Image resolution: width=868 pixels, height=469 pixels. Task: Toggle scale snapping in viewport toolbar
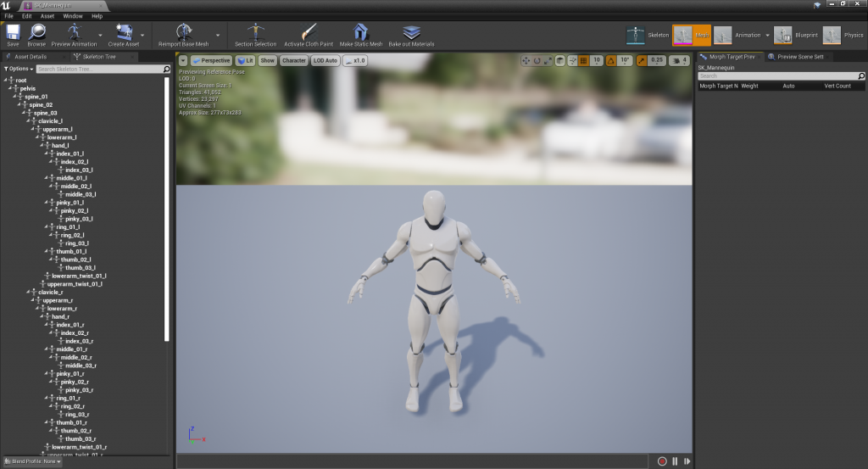click(642, 60)
